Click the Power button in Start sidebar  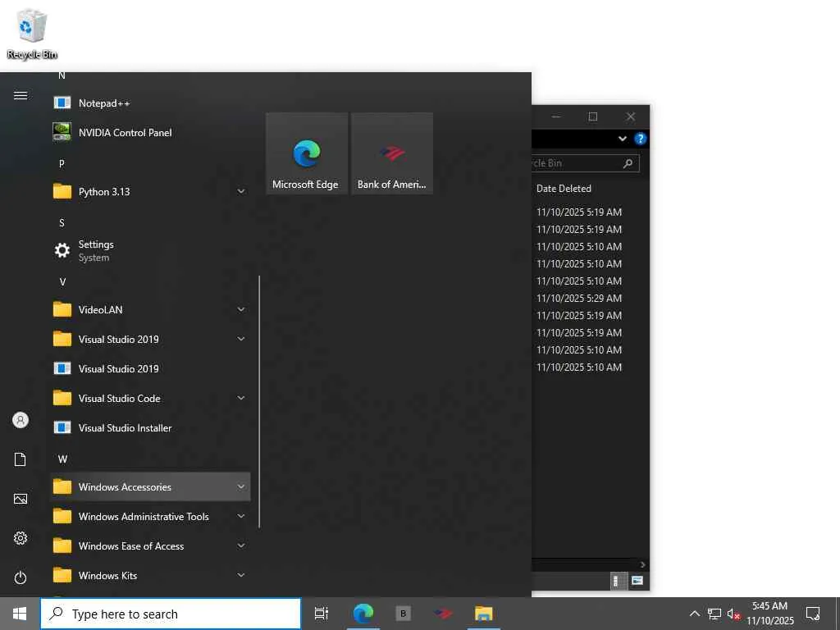click(21, 577)
